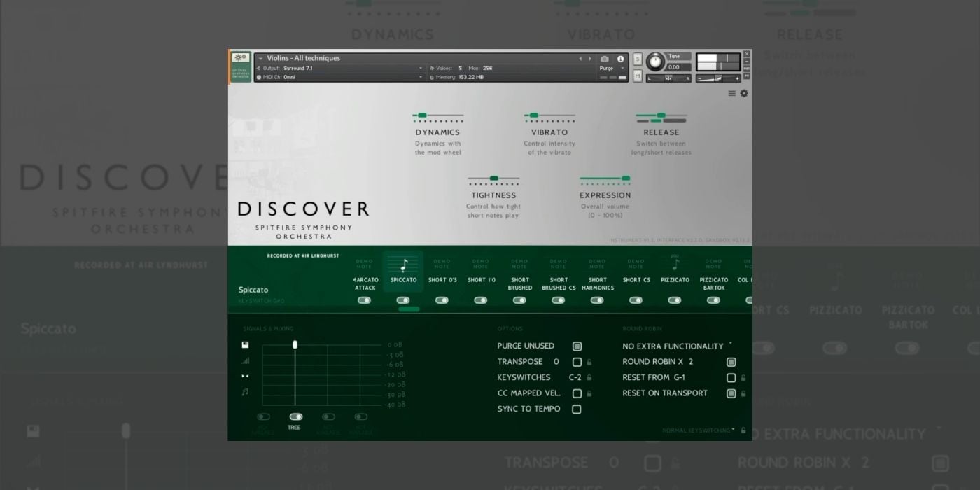Click the lock icon next to Reset On Transport
Viewport: 980px width, 490px height.
[743, 393]
